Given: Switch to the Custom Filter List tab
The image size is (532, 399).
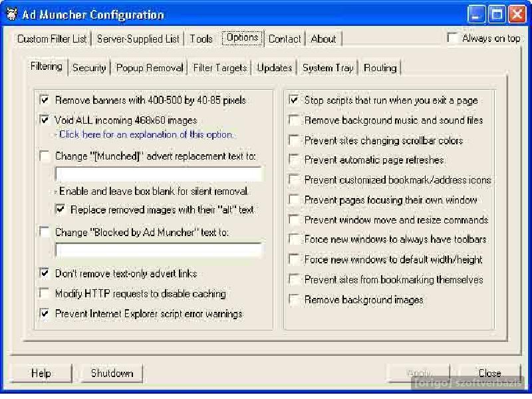Looking at the screenshot, I should (x=52, y=39).
